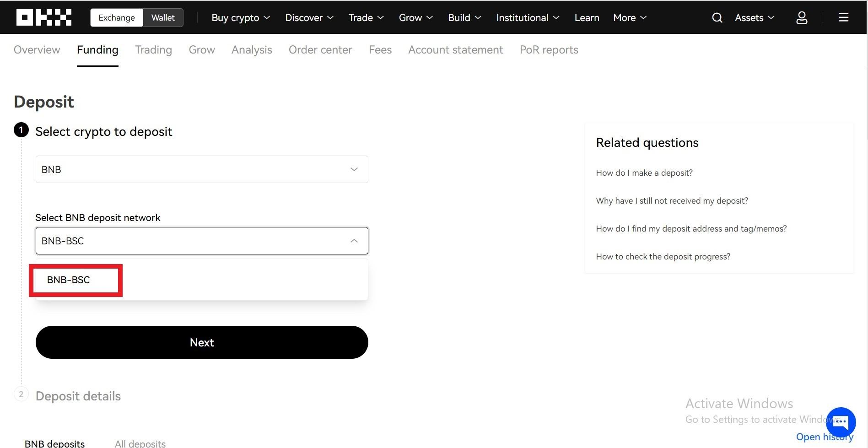Collapse the BNB-BSC network selector
The image size is (868, 448).
[202, 241]
